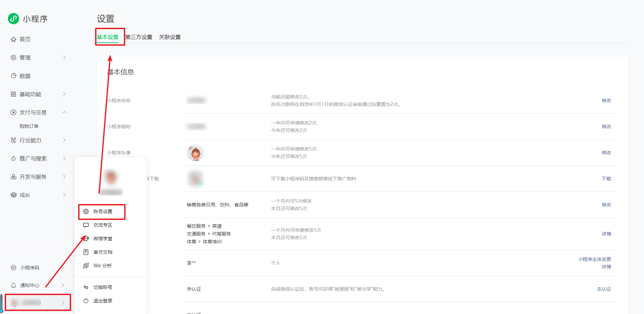The image size is (644, 314).
Task: Click 修改 for 小程序名称
Action: 606,100
